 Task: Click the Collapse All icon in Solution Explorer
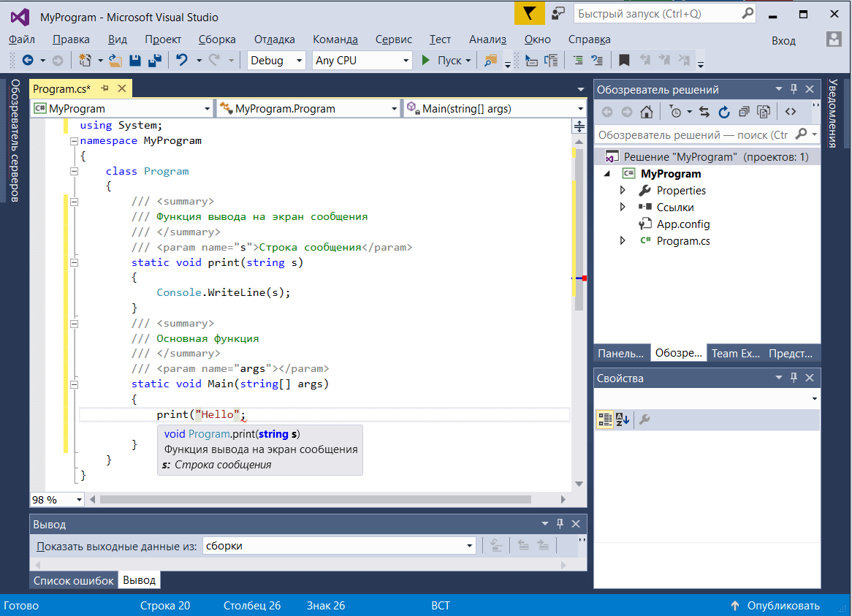pos(744,112)
